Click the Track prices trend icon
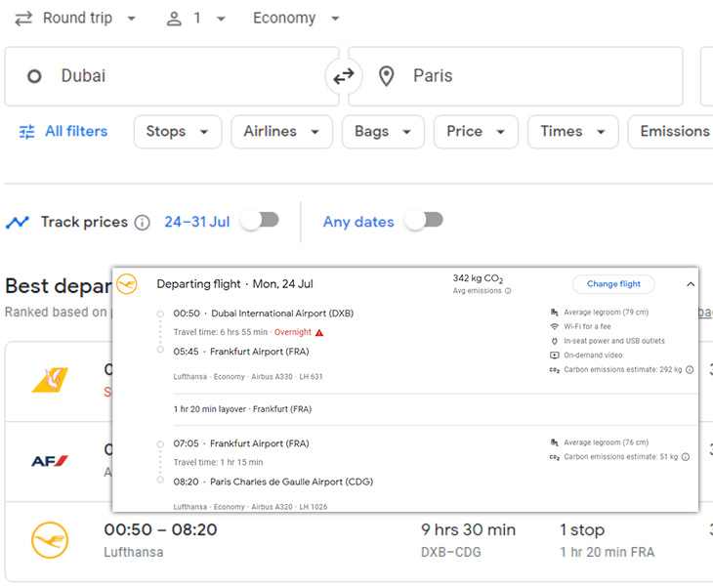The width and height of the screenshot is (713, 588). pos(18,223)
